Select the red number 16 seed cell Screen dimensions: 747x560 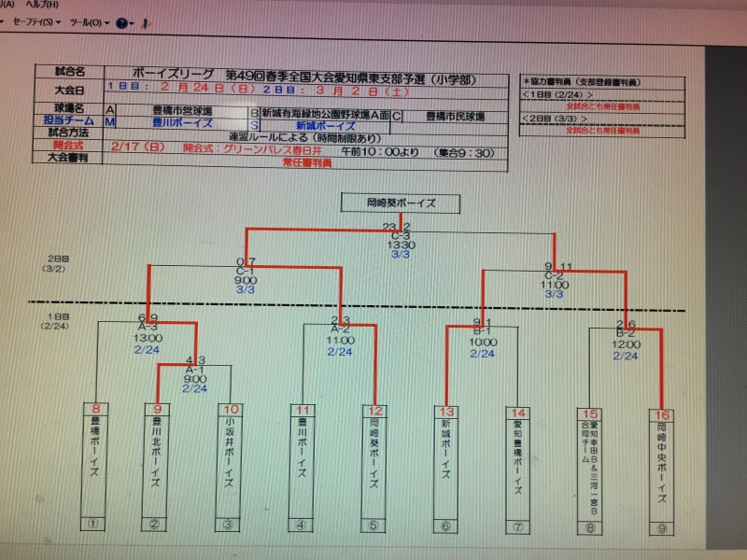click(x=661, y=413)
